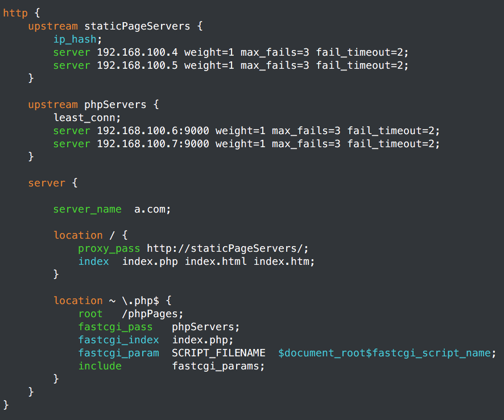Screen dimensions: 504x420
Task: Click the least_conn directive
Action: click(84, 118)
